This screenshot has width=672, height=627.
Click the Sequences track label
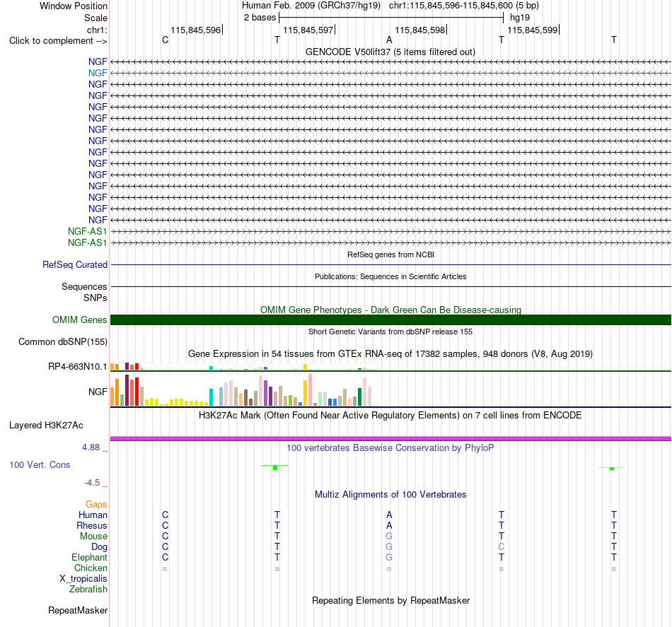click(x=84, y=286)
